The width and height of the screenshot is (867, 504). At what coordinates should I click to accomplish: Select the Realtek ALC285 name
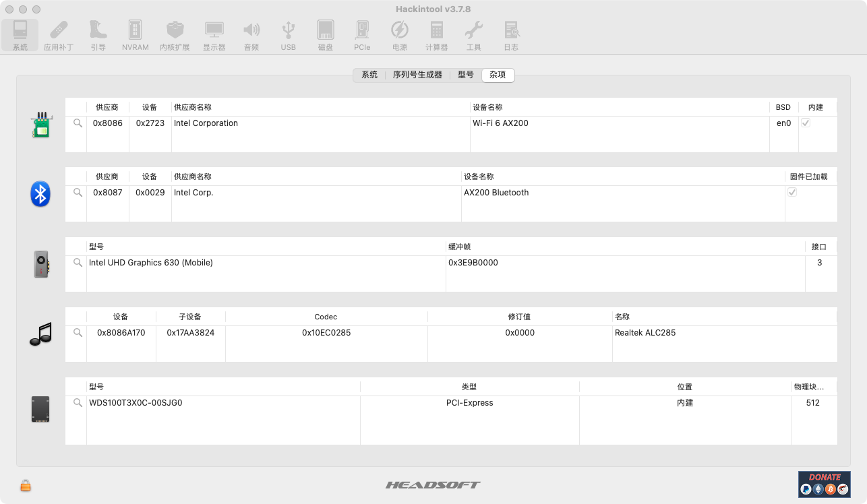[645, 333]
